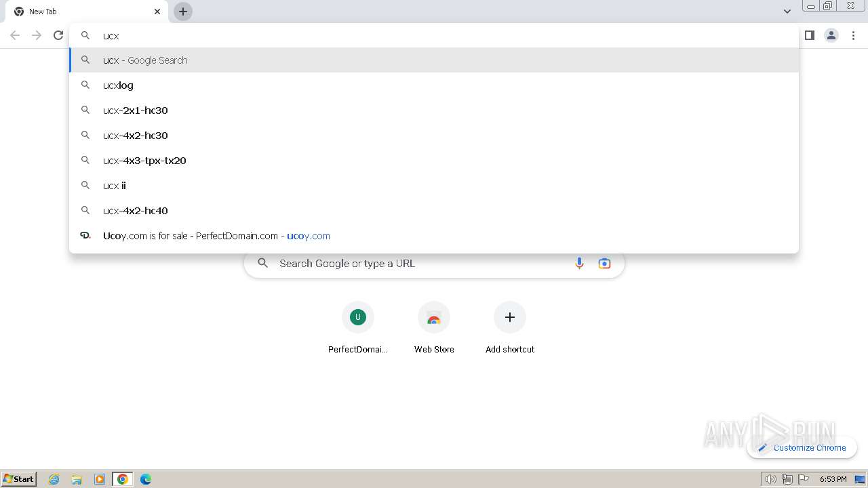Close the New Tab tab
The width and height of the screenshot is (868, 488).
(x=157, y=12)
